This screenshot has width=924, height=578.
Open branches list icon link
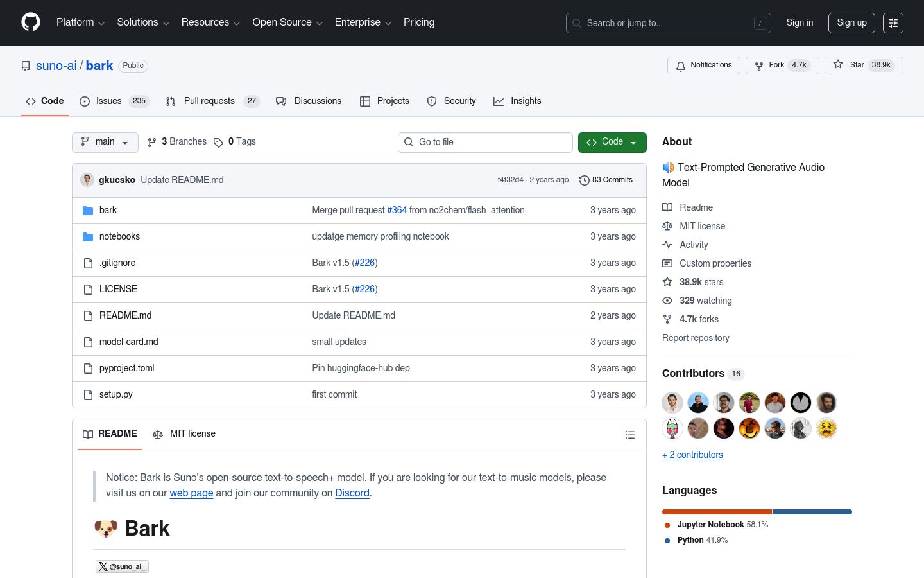coord(177,142)
